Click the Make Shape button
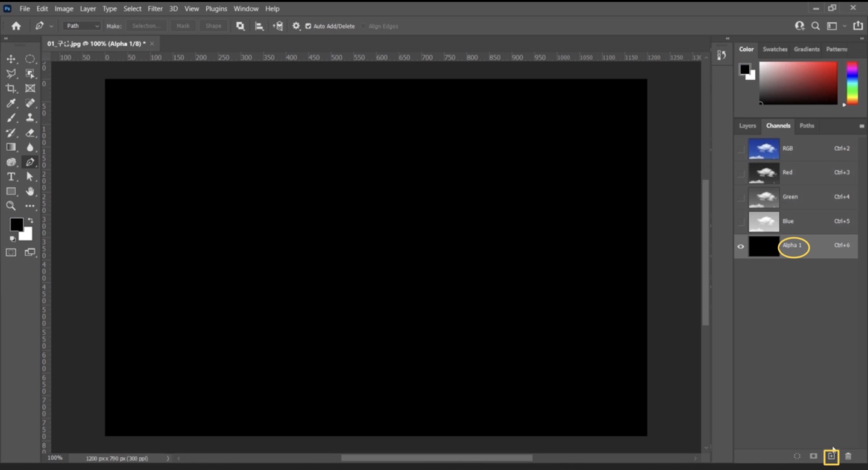Viewport: 868px width, 470px height. [213, 26]
